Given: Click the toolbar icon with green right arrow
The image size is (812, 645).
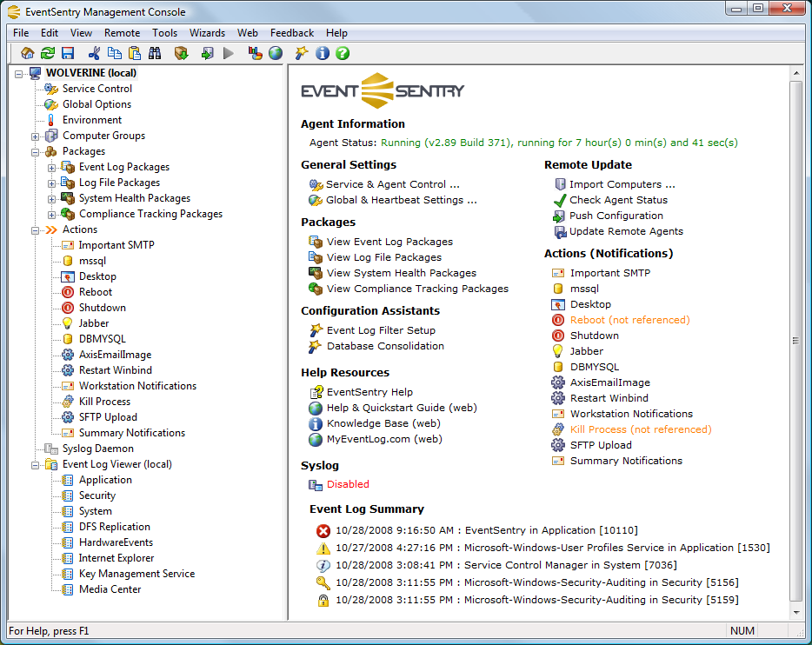Looking at the screenshot, I should coord(207,53).
